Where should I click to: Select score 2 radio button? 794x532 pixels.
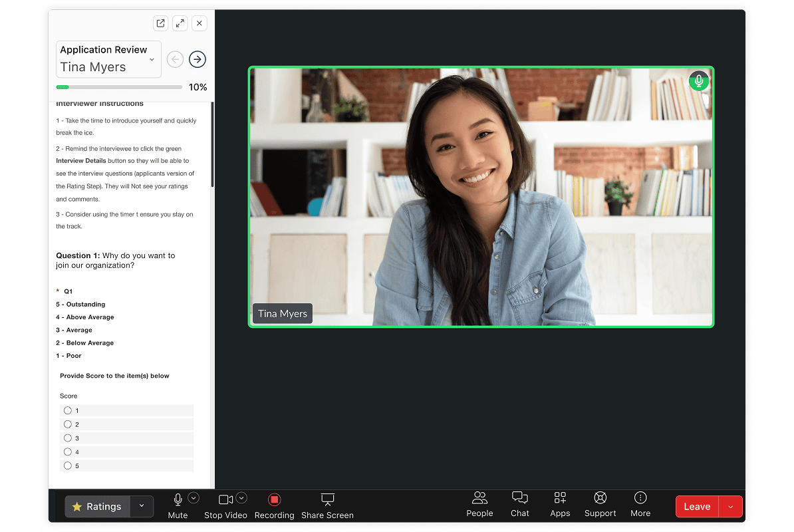(x=68, y=424)
